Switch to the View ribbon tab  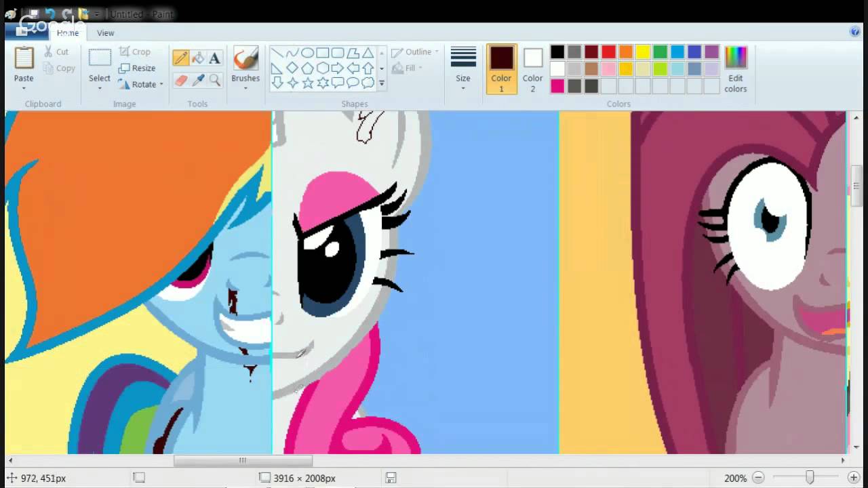[105, 33]
